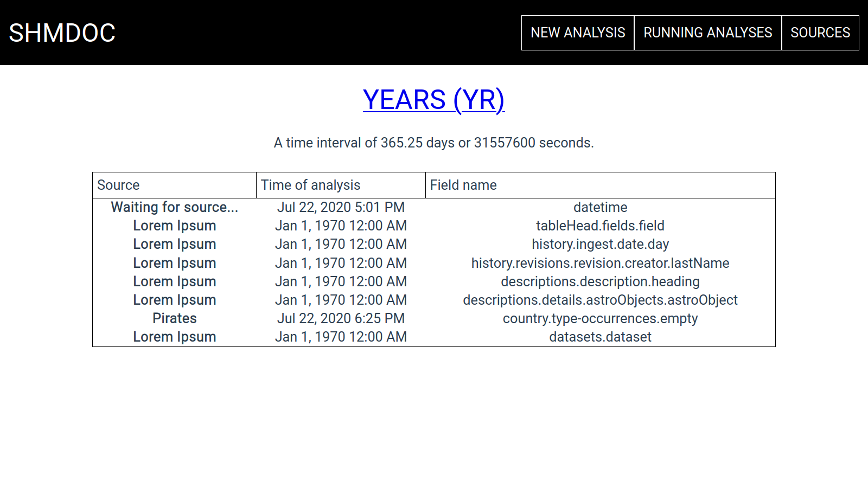The image size is (868, 488).
Task: Choose the descriptions.description.heading field
Action: pyautogui.click(x=600, y=282)
